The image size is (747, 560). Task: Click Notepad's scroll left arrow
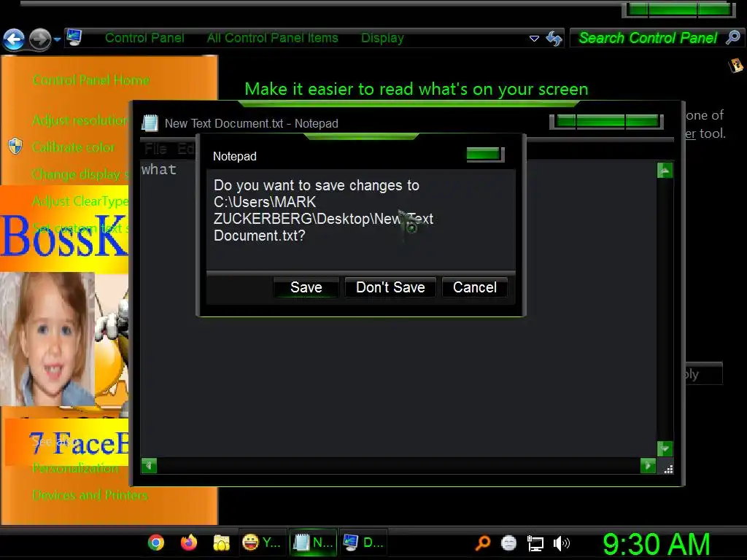tap(149, 465)
